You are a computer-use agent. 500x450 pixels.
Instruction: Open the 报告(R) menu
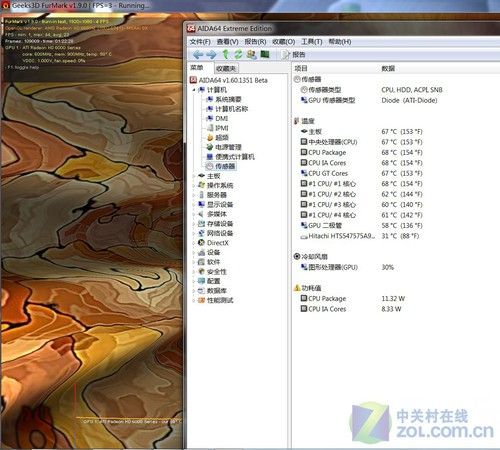tap(255, 42)
